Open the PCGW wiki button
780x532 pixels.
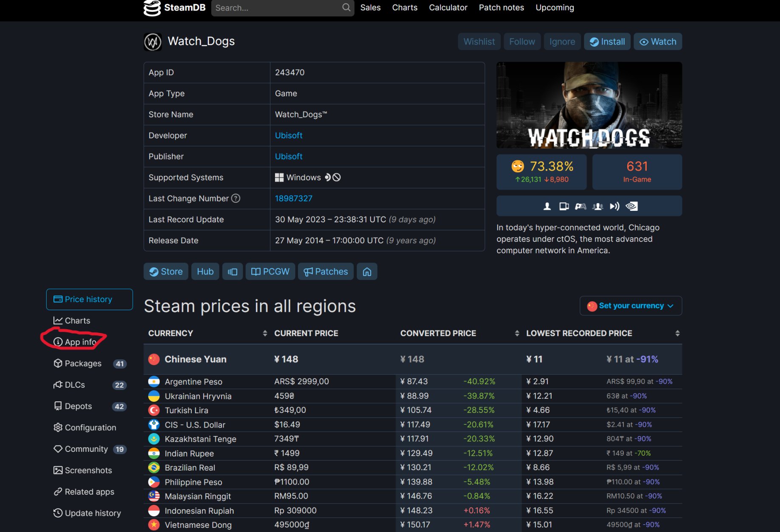270,272
